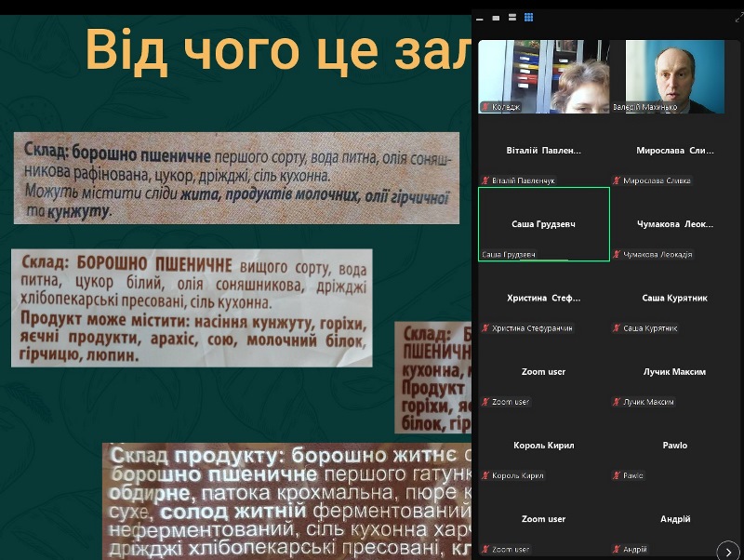Hide the Zoom thumbnail video panel
The width and height of the screenshot is (744, 560).
pos(480,20)
